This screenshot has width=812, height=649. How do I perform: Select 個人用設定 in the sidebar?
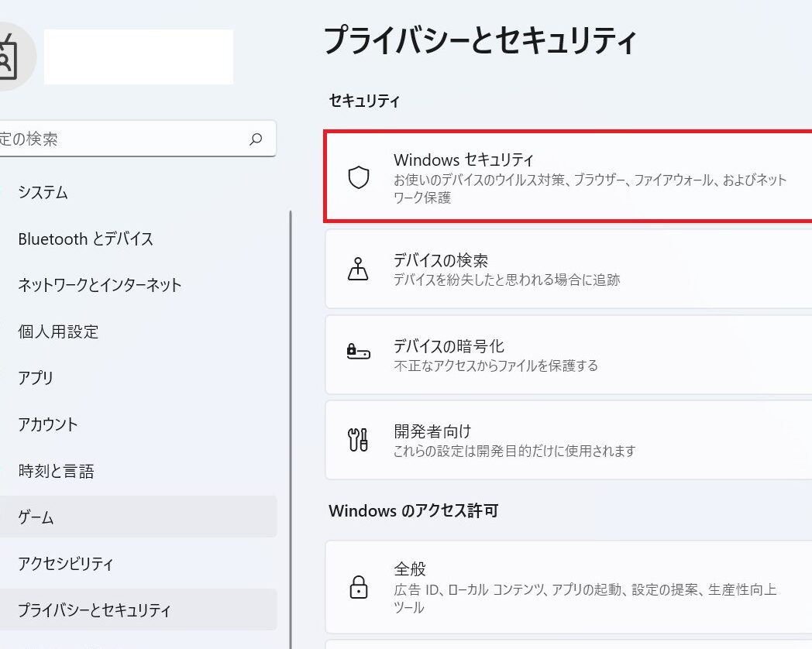138,331
